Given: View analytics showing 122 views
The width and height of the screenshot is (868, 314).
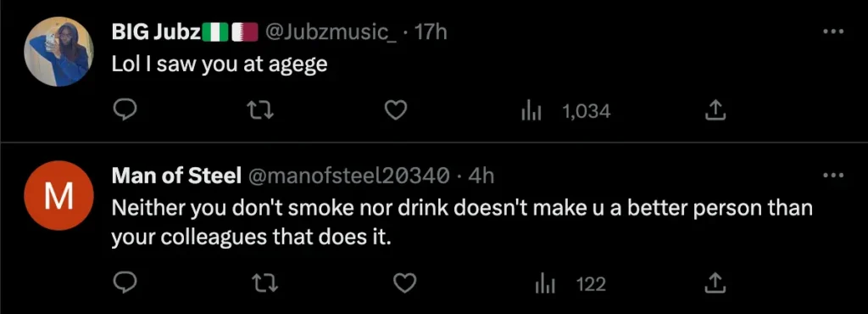Looking at the screenshot, I should tap(570, 284).
